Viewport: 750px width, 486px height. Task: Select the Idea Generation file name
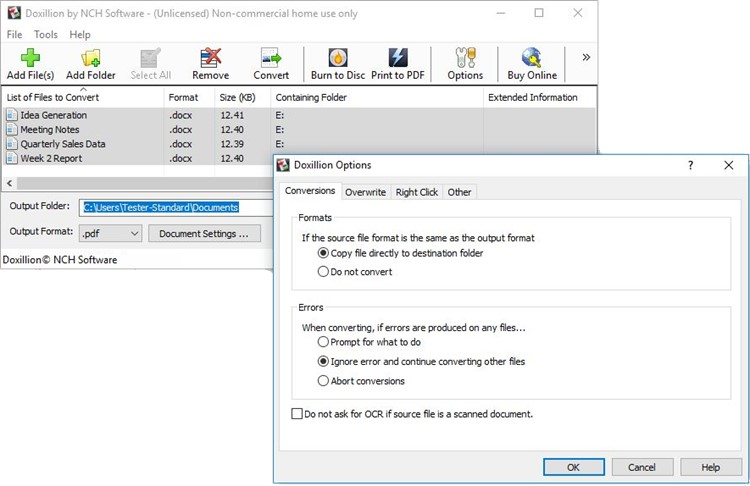point(54,115)
